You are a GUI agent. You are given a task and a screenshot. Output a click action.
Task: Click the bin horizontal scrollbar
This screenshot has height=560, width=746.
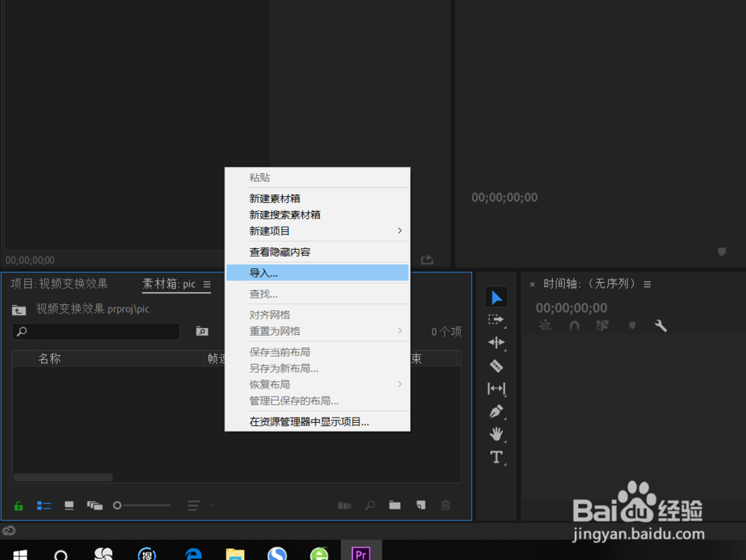point(63,477)
